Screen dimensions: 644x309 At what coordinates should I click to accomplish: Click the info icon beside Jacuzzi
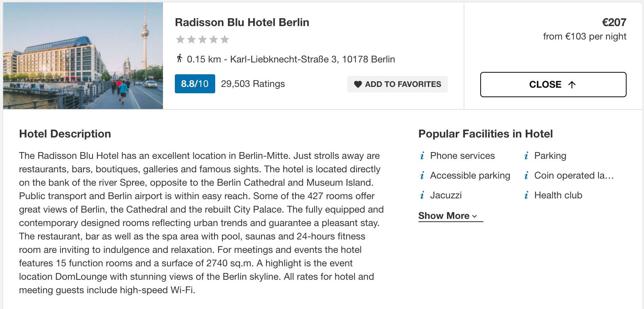pos(422,196)
